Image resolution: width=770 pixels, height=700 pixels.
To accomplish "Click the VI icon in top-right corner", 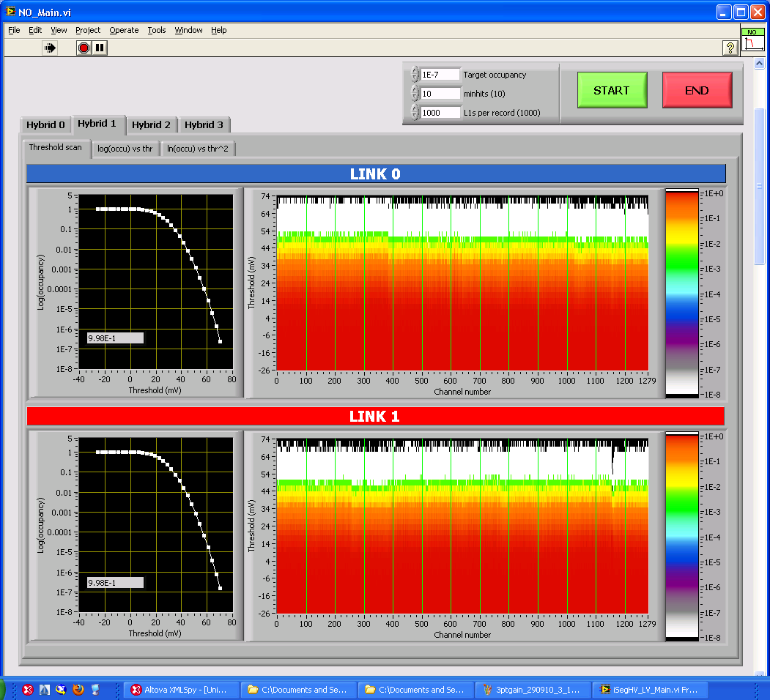I will pyautogui.click(x=752, y=41).
